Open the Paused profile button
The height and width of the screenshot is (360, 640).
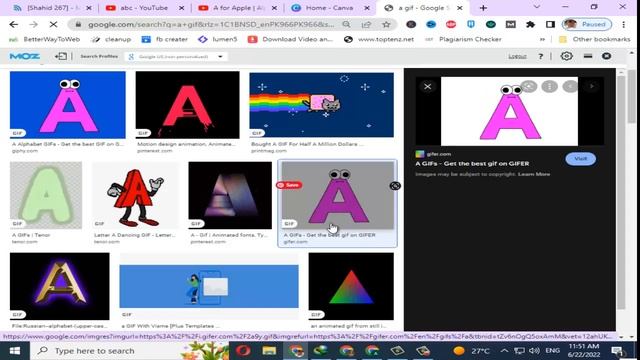(x=587, y=24)
